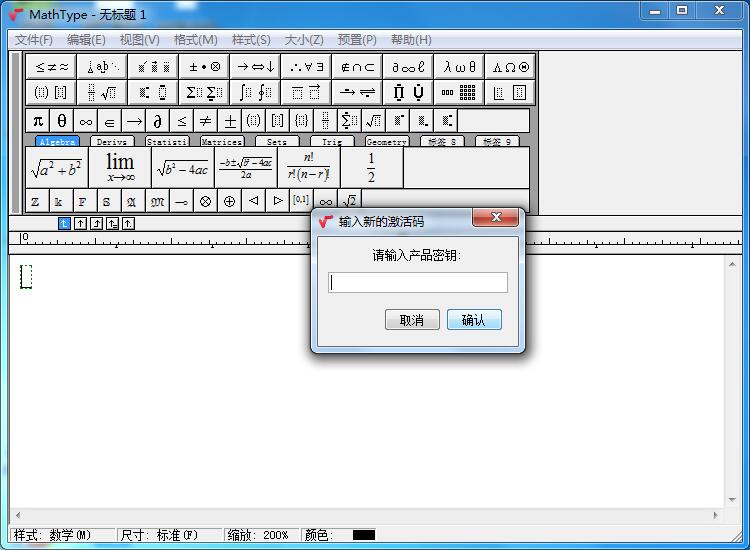Switch to the Geometry tab

coord(386,142)
